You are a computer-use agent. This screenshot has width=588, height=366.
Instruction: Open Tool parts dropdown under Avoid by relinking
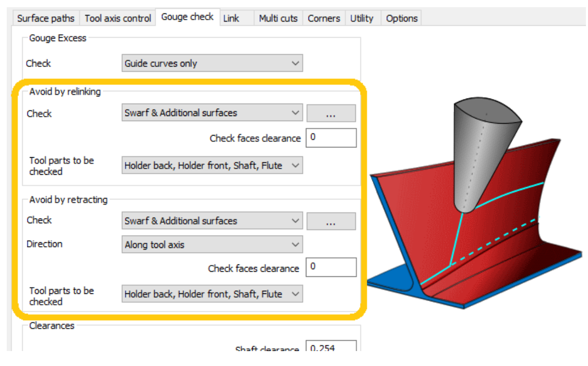pyautogui.click(x=213, y=165)
